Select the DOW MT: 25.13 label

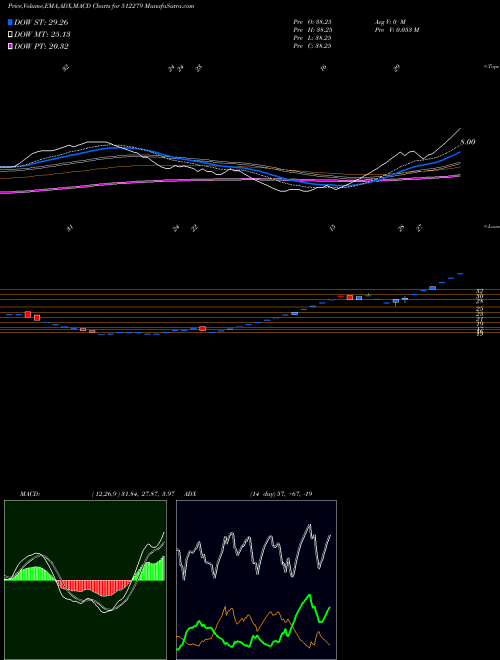(42, 35)
